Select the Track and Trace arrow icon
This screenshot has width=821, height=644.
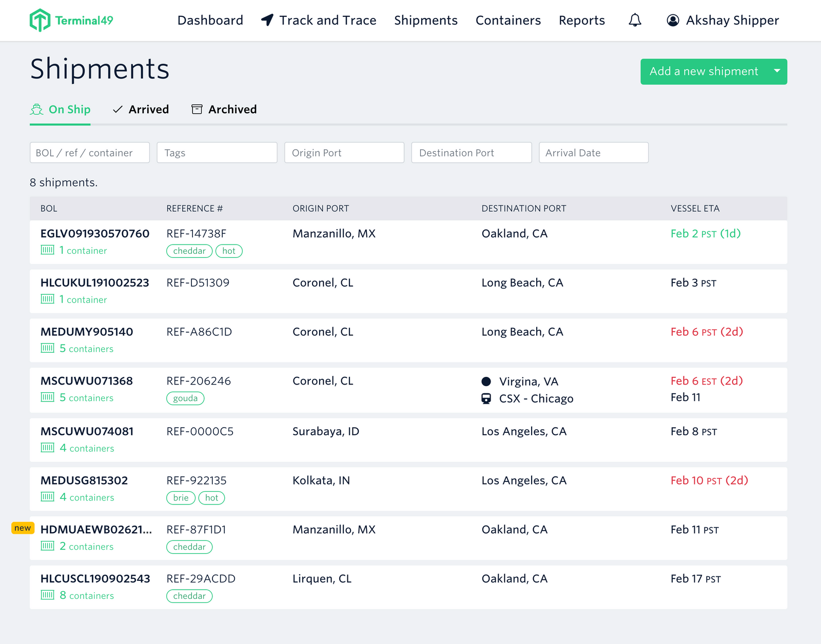pos(267,20)
